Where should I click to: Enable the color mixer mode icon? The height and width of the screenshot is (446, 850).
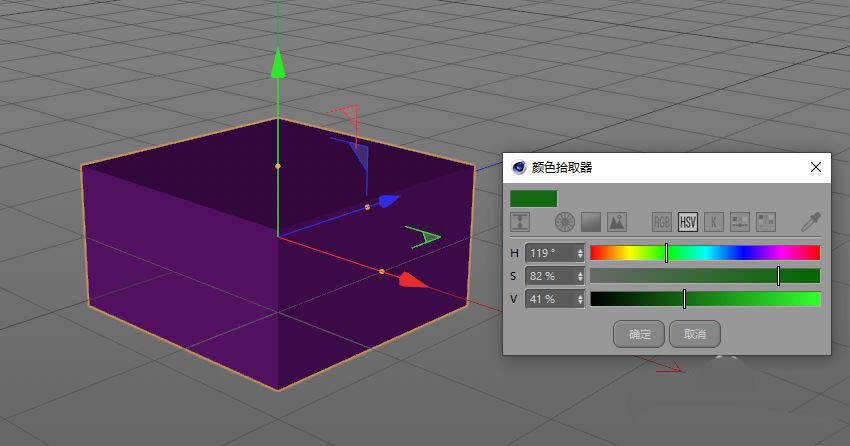tap(739, 222)
